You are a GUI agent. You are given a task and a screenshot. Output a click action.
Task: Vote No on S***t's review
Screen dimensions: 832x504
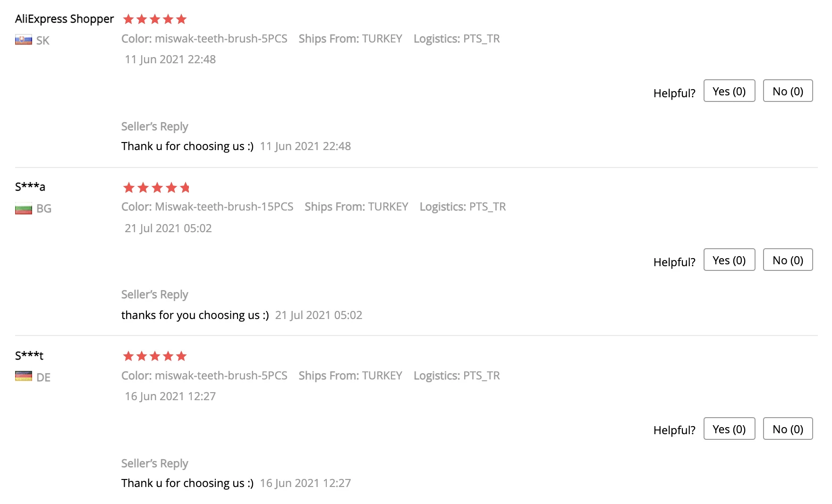coord(787,429)
